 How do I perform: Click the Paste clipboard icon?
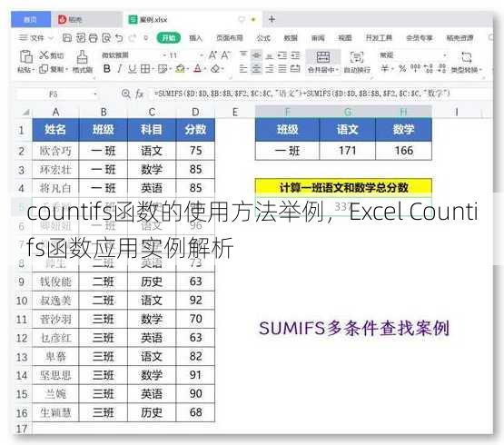[x=26, y=56]
